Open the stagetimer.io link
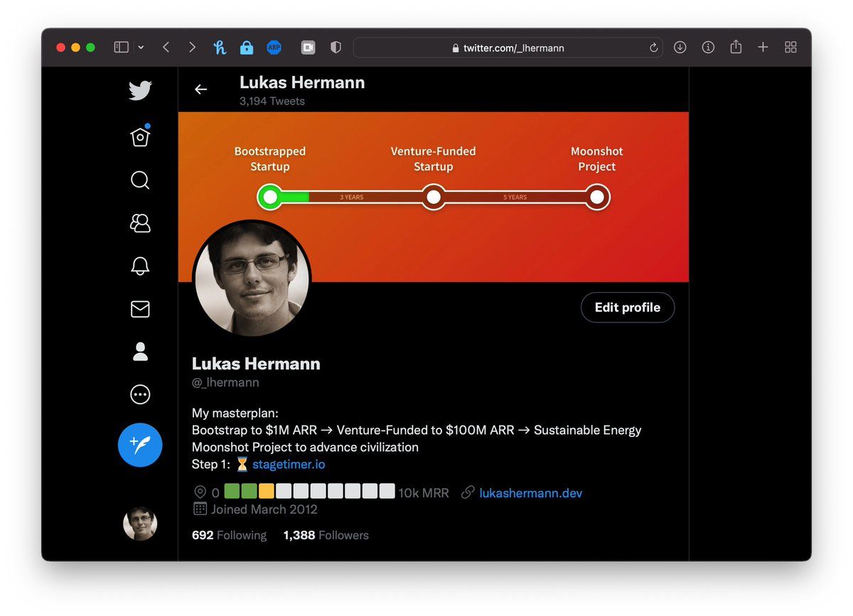 (289, 464)
